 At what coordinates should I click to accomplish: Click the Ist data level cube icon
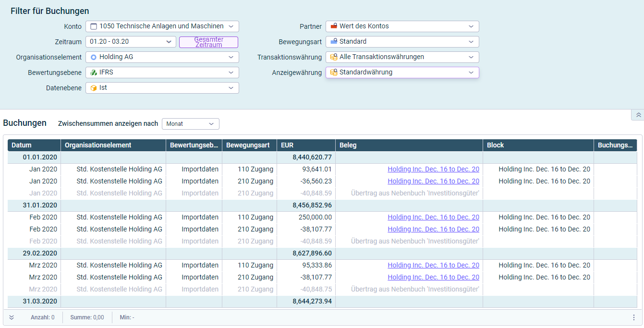[x=93, y=88]
